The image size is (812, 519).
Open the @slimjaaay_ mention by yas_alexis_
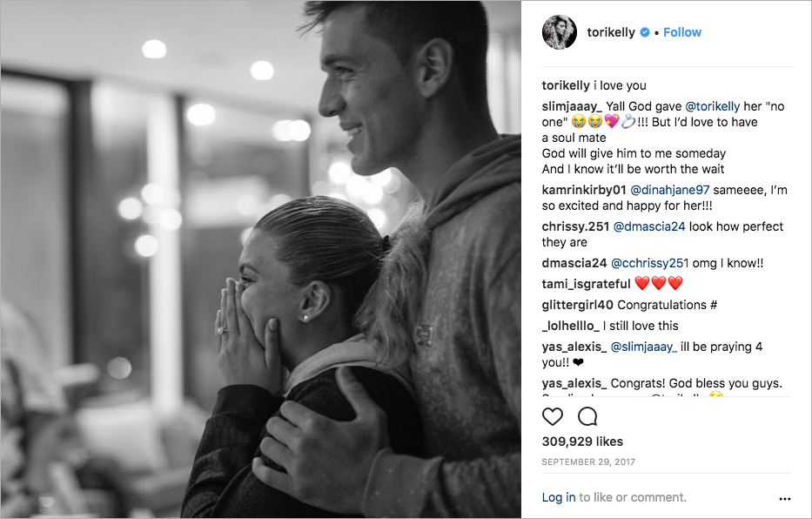(x=644, y=347)
